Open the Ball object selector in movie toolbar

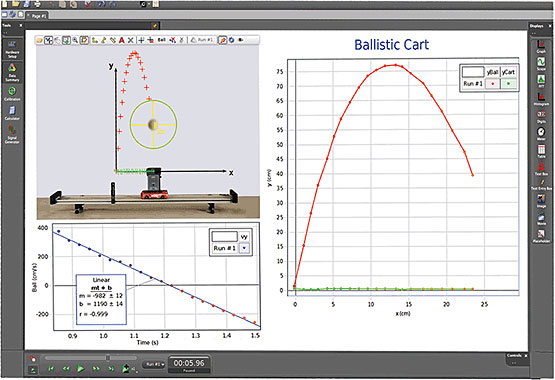pyautogui.click(x=161, y=40)
